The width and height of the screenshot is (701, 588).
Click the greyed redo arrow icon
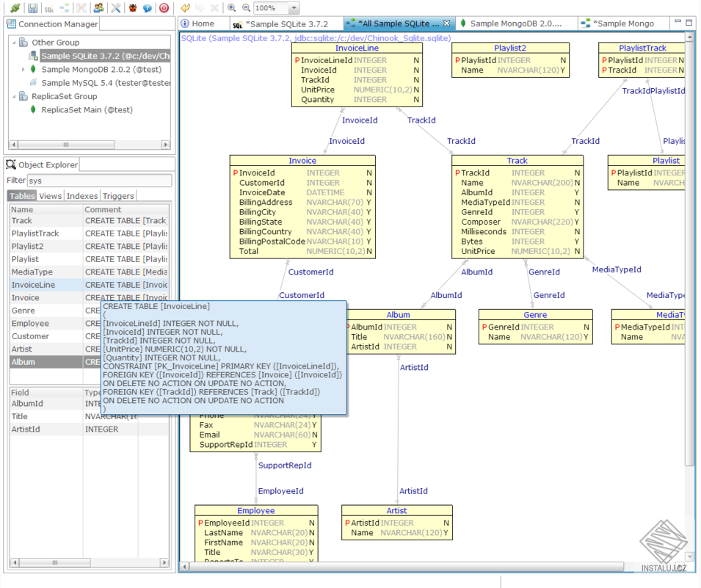coord(200,7)
